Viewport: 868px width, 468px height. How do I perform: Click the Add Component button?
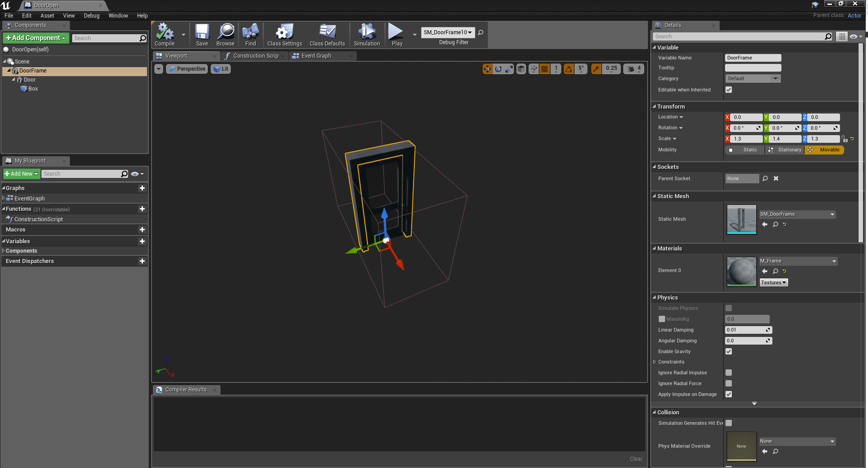click(x=36, y=38)
